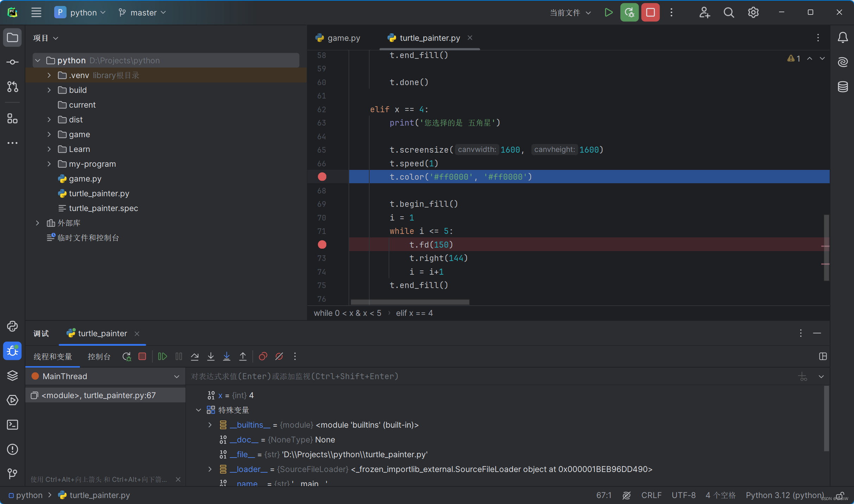Select 线程和变量 debugger tab
Image resolution: width=854 pixels, height=504 pixels.
[x=53, y=357]
